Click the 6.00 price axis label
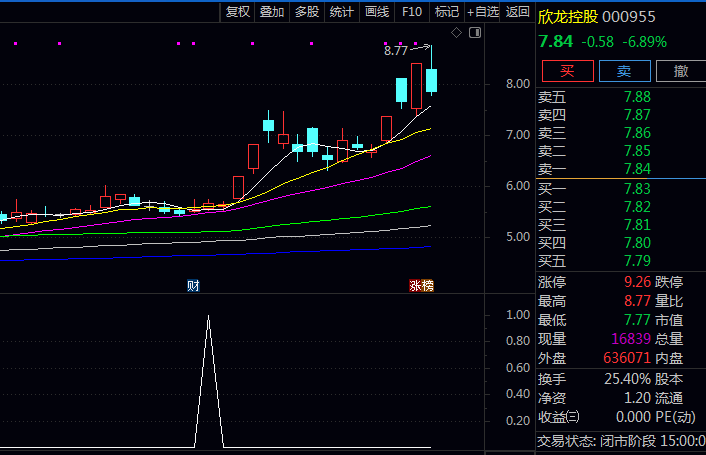 point(518,186)
